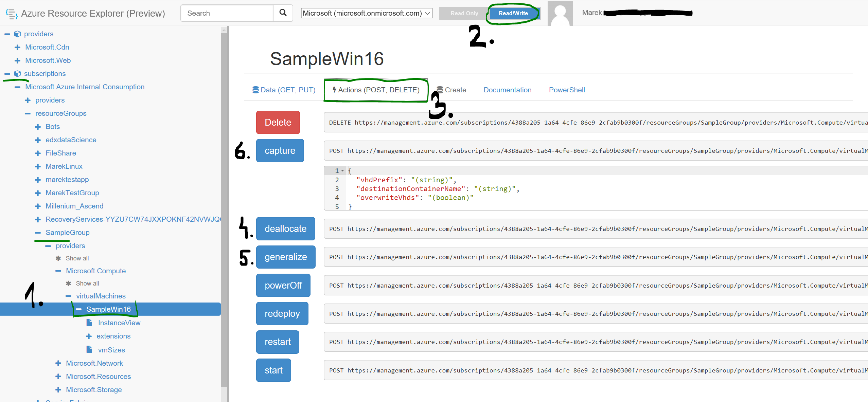Image resolution: width=868 pixels, height=402 pixels.
Task: Collapse the virtualMachines node
Action: (69, 296)
